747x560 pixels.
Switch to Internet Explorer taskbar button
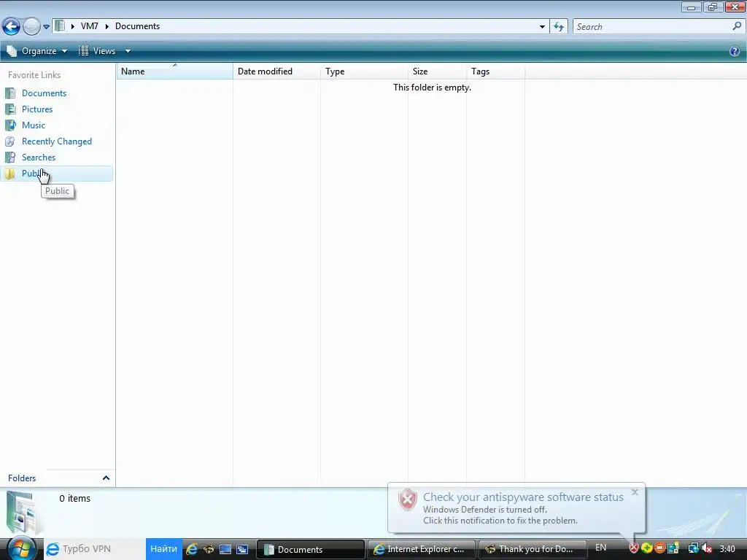pyautogui.click(x=421, y=550)
